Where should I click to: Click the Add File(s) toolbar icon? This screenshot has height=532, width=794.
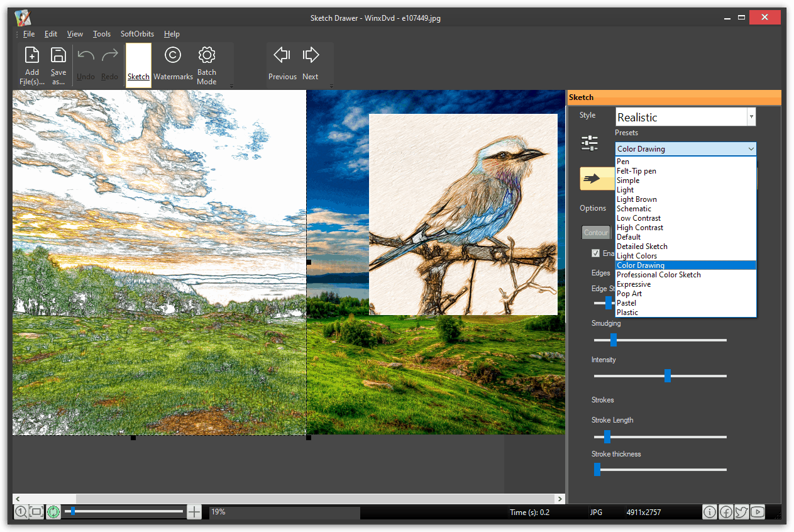[x=31, y=65]
